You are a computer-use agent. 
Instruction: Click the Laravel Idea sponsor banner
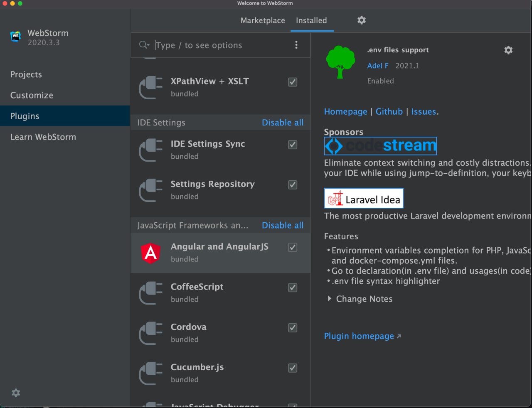[x=364, y=198]
